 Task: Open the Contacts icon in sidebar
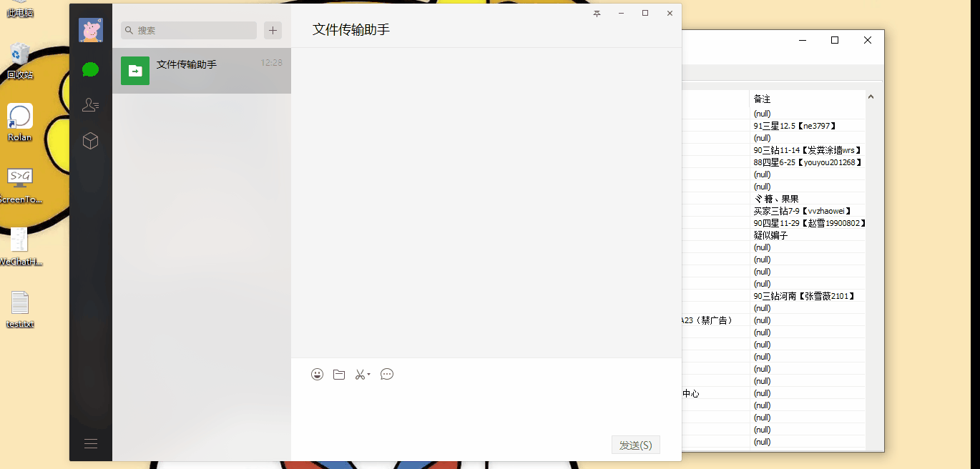[90, 105]
